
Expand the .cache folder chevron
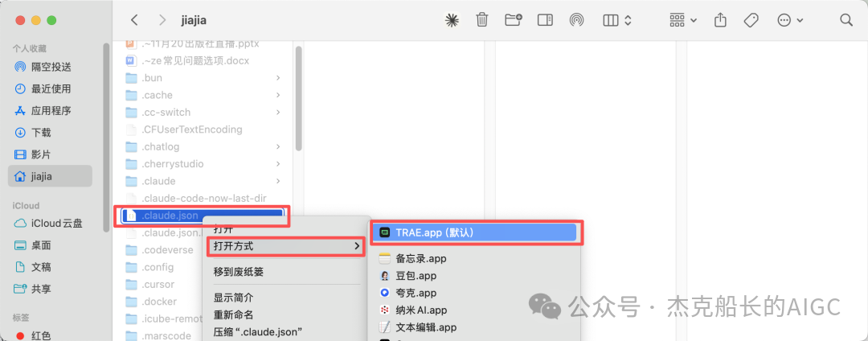click(278, 95)
